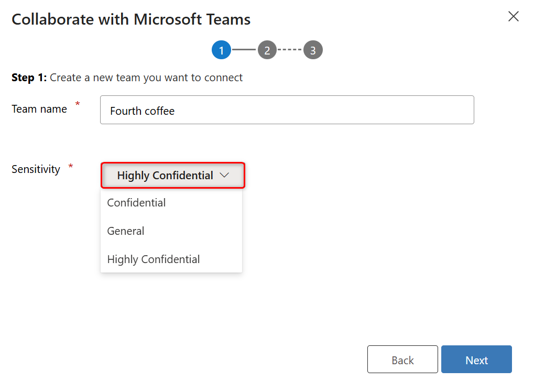Pick General sensitivity option
This screenshot has width=534, height=392.
(126, 231)
